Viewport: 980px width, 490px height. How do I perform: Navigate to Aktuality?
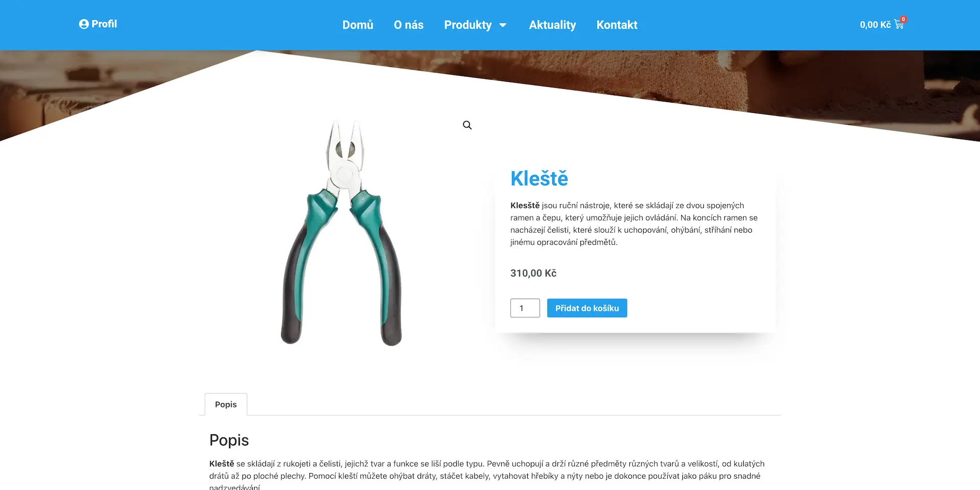[x=552, y=25]
